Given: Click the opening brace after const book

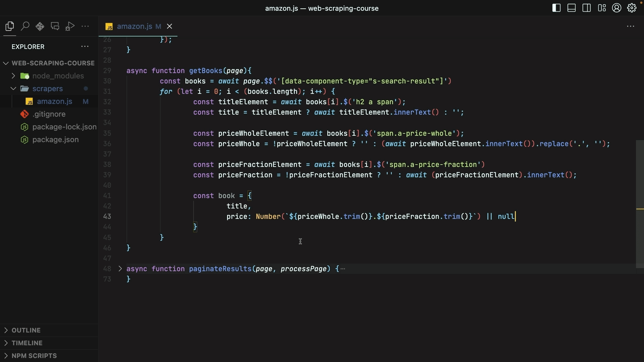Looking at the screenshot, I should tap(250, 196).
